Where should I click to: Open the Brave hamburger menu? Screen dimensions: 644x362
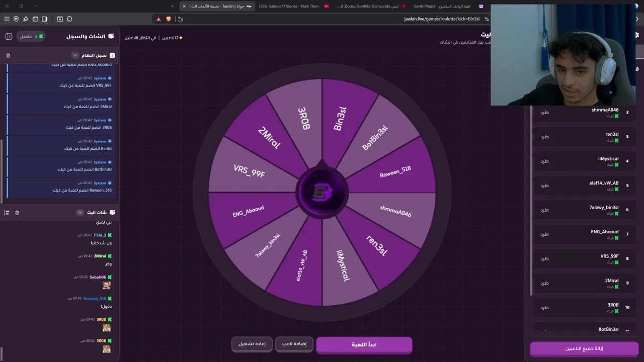(x=7, y=19)
